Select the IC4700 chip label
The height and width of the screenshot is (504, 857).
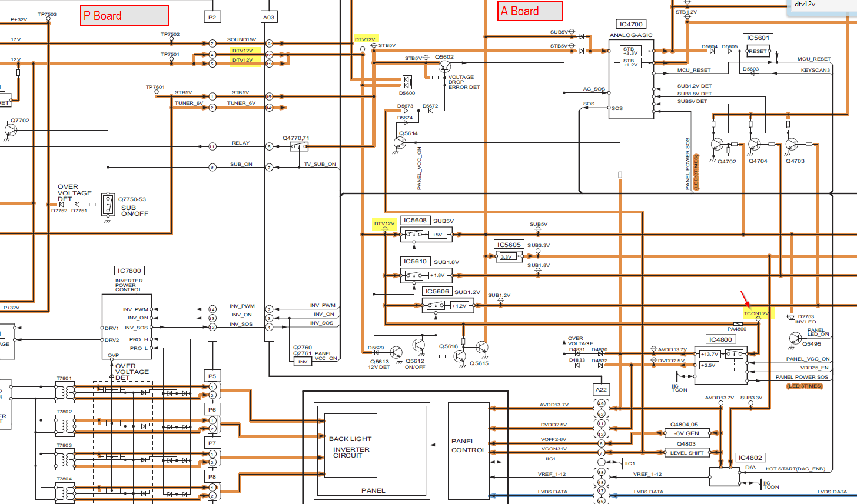click(631, 25)
